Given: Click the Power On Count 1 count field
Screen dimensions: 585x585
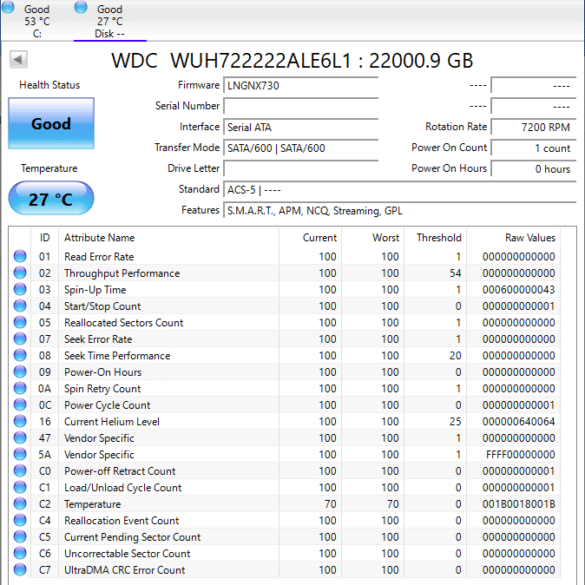Looking at the screenshot, I should click(534, 148).
